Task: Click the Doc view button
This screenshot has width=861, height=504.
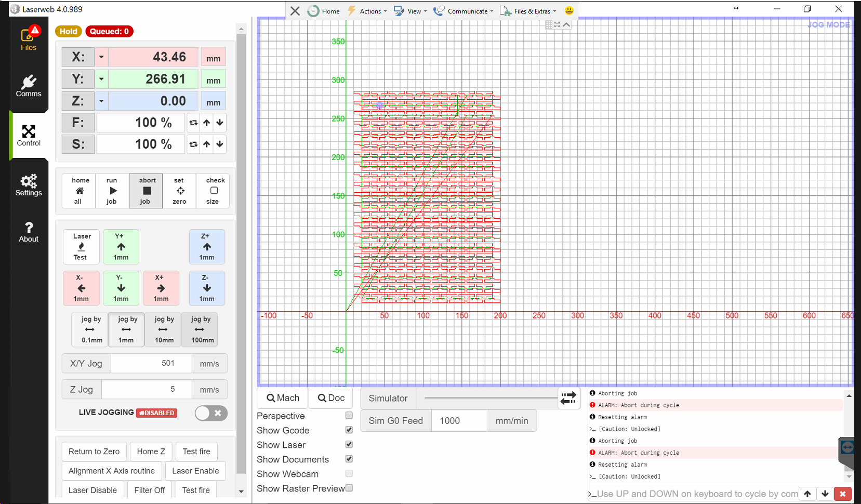Action: pyautogui.click(x=331, y=398)
